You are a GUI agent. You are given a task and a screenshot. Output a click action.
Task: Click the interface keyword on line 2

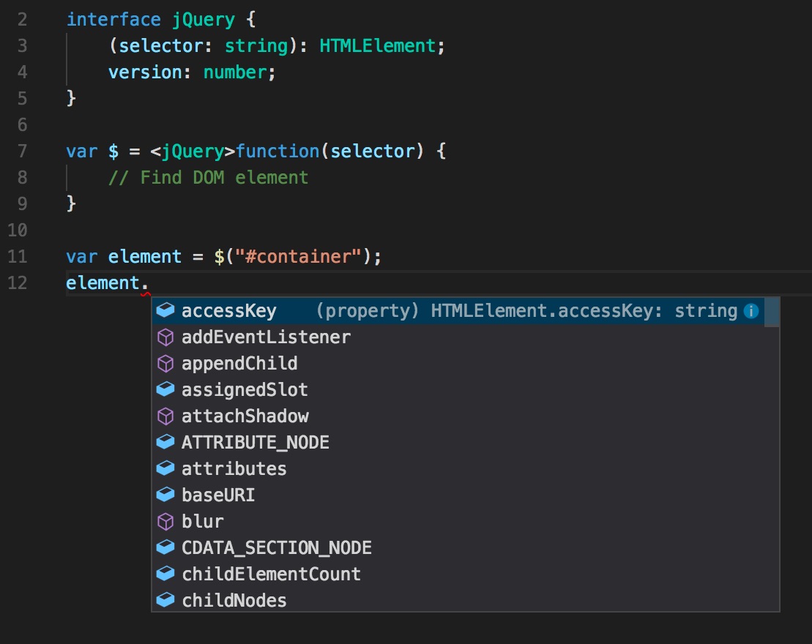[x=113, y=20]
